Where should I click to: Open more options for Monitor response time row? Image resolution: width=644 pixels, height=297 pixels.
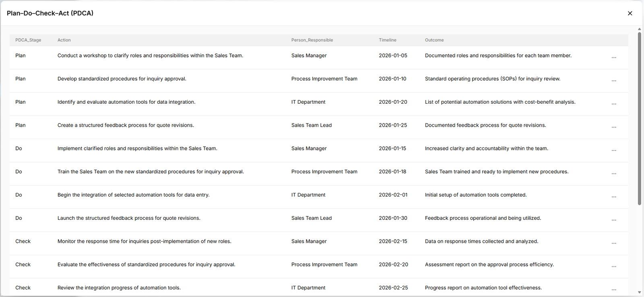coord(614,244)
